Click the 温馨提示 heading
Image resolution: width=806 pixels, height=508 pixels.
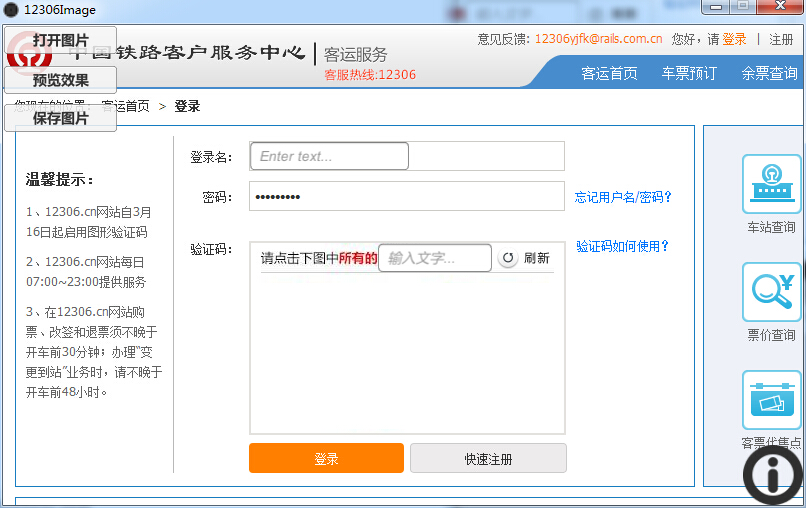click(x=60, y=180)
